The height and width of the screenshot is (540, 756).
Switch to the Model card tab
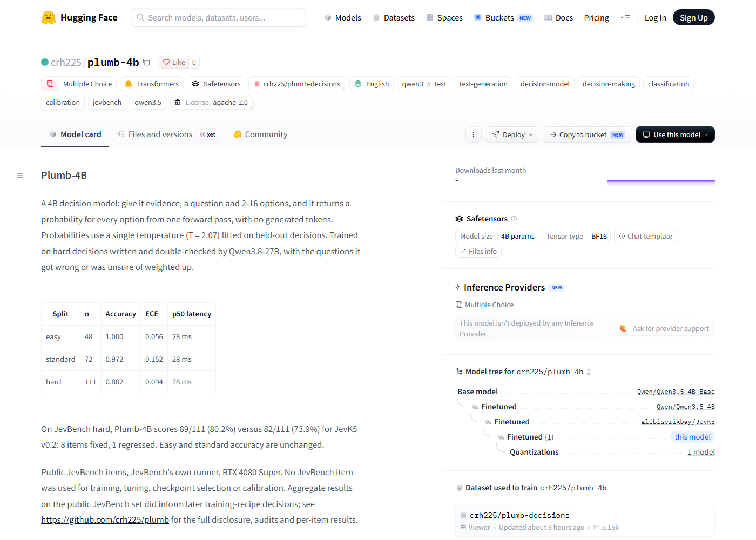(75, 134)
